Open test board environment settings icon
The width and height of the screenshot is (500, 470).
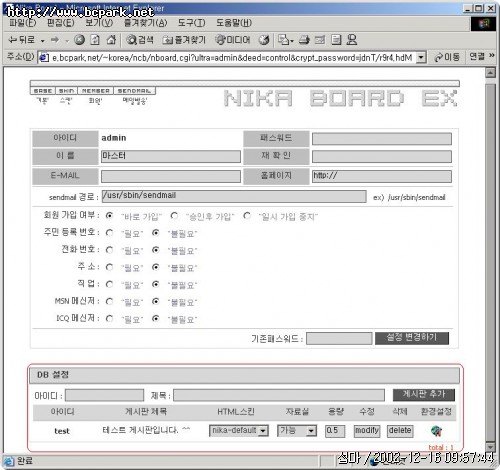coord(436,431)
